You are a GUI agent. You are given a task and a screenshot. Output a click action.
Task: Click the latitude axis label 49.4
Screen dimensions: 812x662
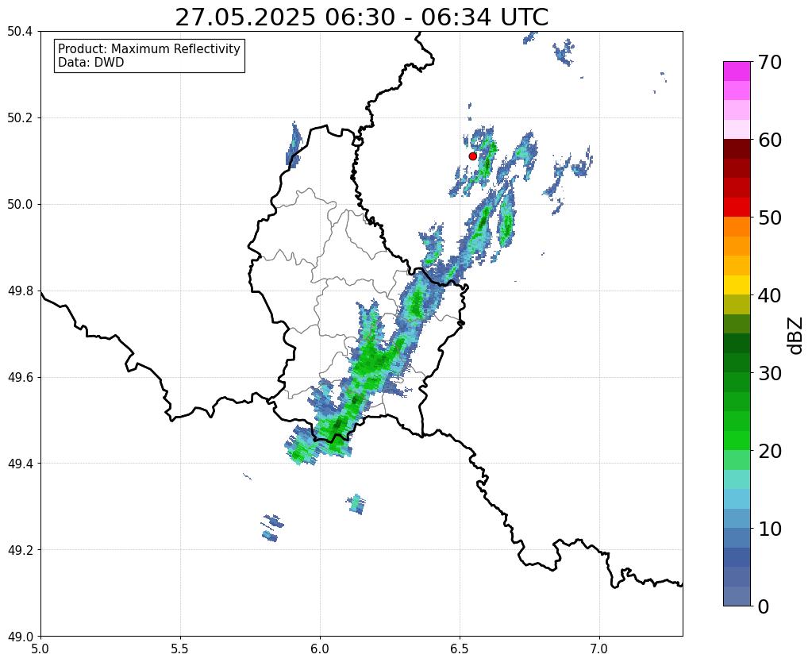pos(20,463)
